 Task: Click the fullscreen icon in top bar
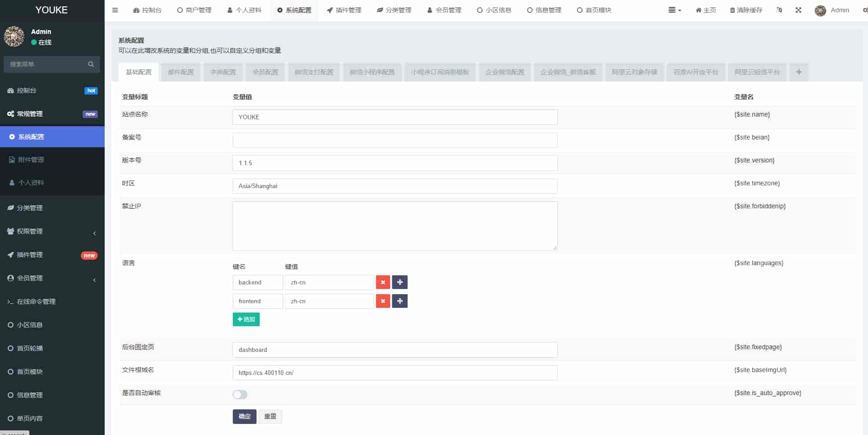(798, 10)
